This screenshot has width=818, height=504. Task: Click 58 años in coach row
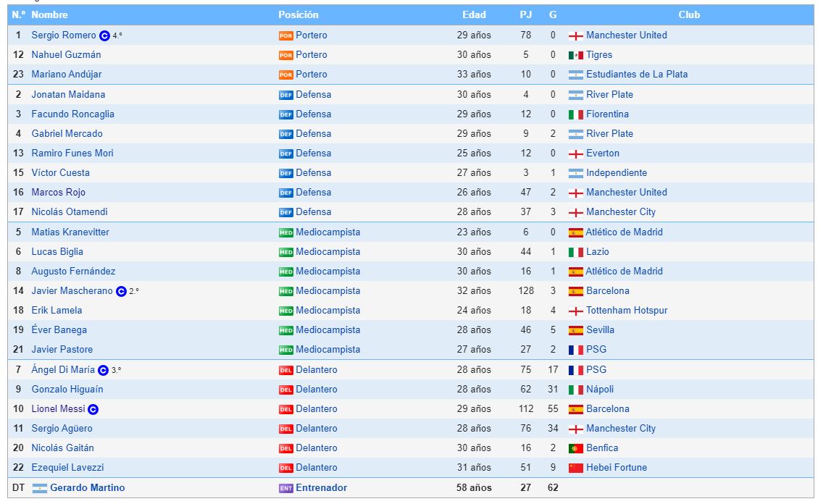(475, 488)
